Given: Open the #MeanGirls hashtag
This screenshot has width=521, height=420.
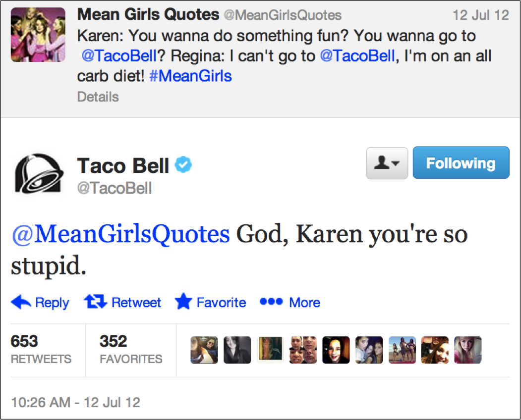Looking at the screenshot, I should (190, 76).
